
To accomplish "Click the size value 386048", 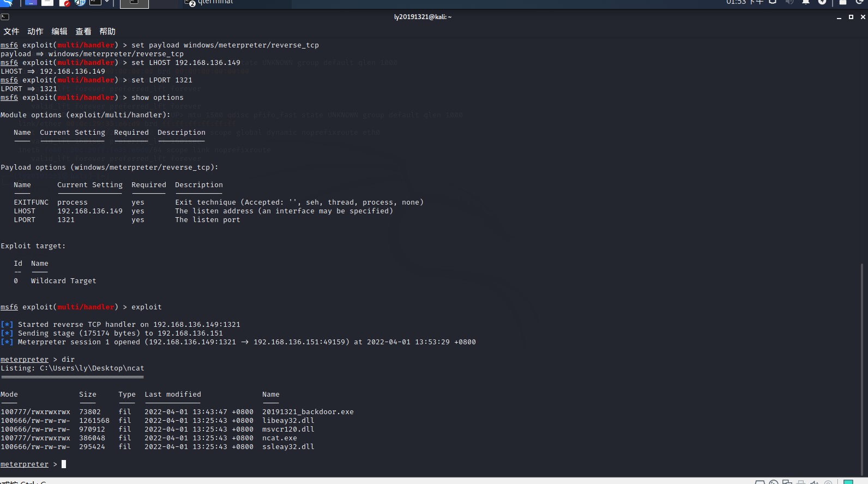I will coord(92,438).
